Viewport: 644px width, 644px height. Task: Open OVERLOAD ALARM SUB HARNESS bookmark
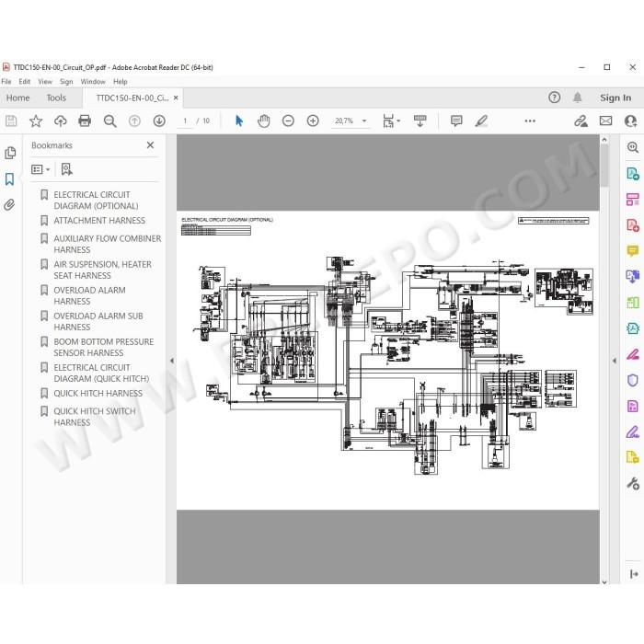click(x=98, y=322)
